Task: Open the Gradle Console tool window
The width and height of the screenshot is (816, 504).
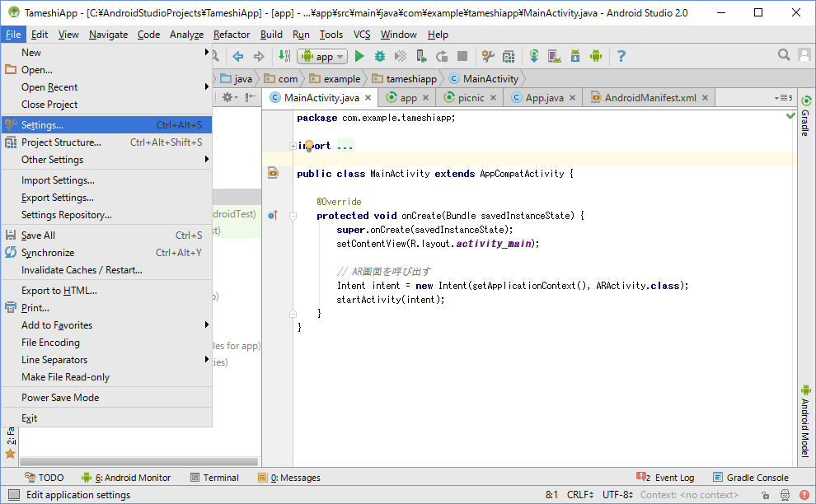Action: (750, 478)
